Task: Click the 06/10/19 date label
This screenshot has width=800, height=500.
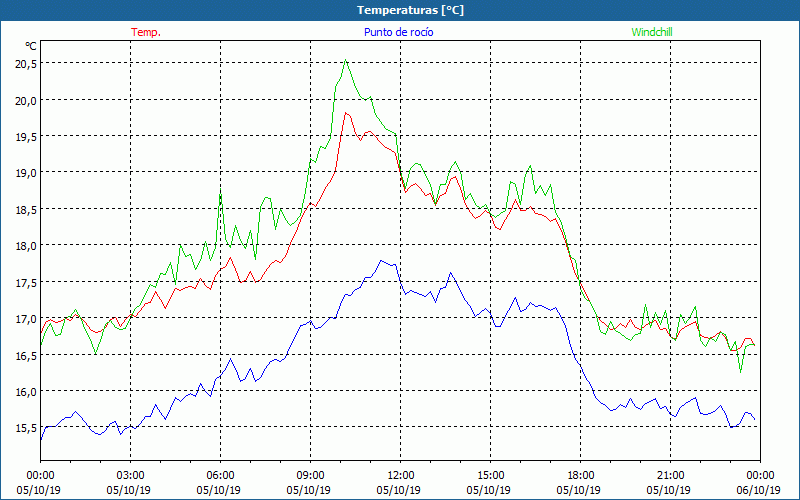Action: click(x=758, y=490)
